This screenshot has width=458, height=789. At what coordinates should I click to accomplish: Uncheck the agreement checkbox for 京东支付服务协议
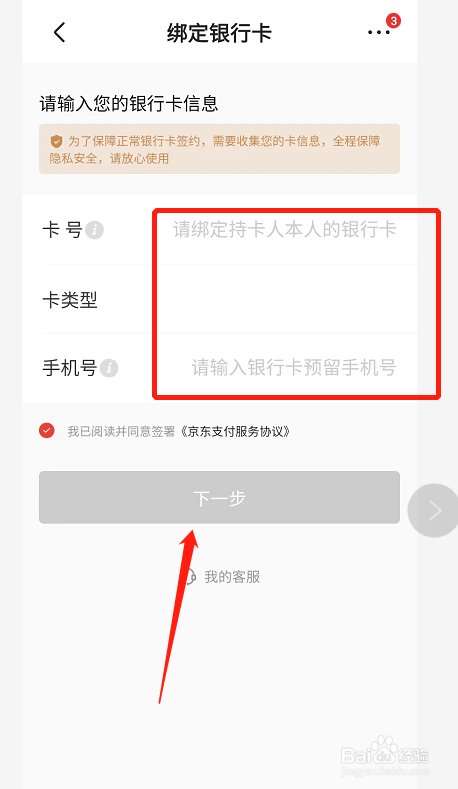(x=47, y=431)
